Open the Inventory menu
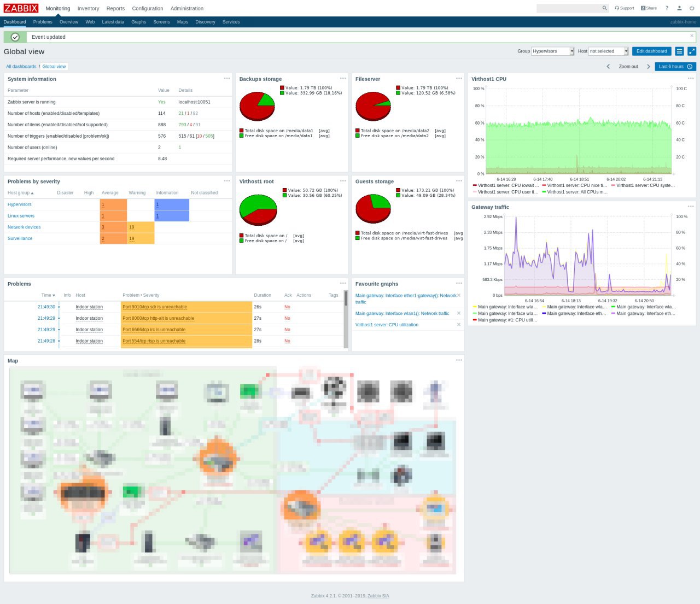 (88, 9)
